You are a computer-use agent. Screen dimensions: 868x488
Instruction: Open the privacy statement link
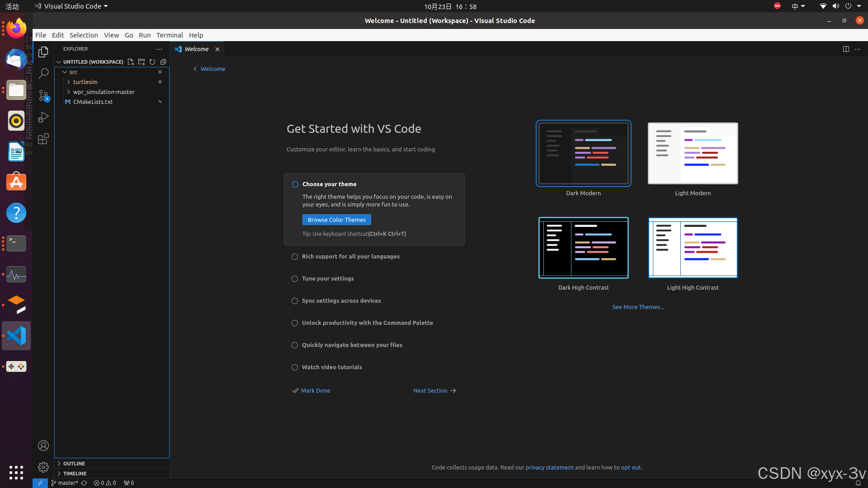pos(549,467)
